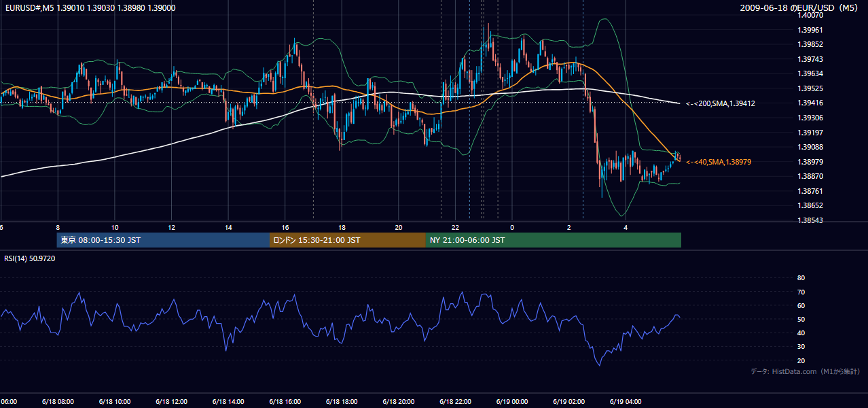This screenshot has height=408, width=868.
Task: Click price scale value 1.39306
Action: coord(811,118)
